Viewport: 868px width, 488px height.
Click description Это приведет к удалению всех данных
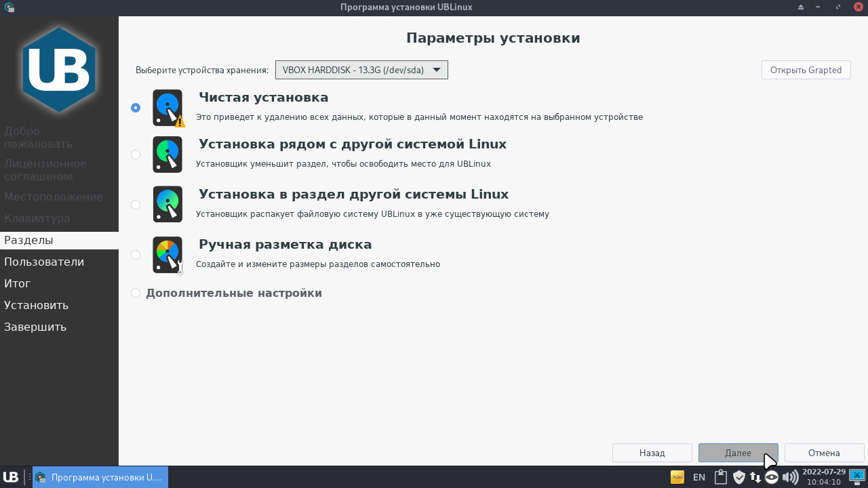click(x=419, y=117)
